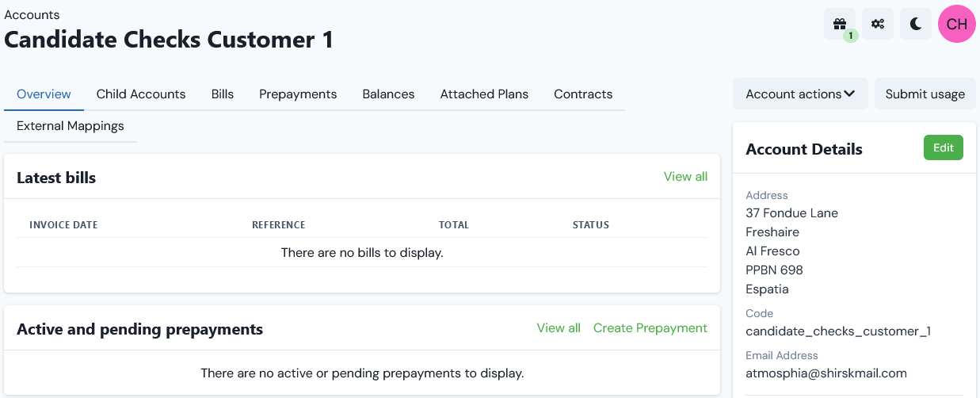The image size is (980, 398).
Task: Select the Balances tab
Action: pyautogui.click(x=388, y=94)
